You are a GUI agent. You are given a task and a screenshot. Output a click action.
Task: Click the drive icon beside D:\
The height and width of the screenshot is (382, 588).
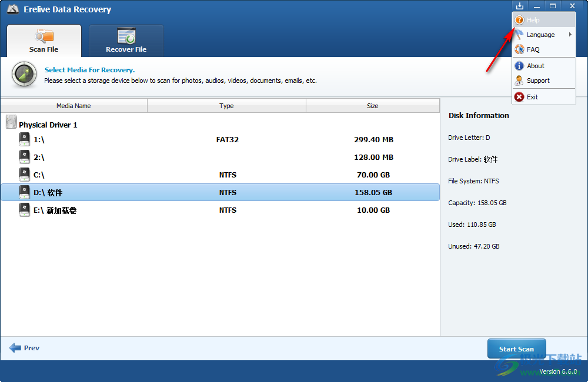(24, 192)
